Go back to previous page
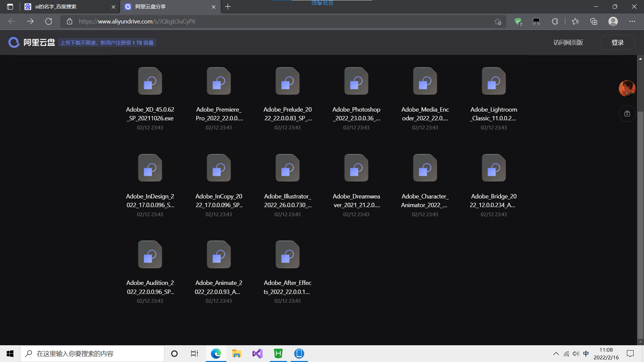 point(12,21)
